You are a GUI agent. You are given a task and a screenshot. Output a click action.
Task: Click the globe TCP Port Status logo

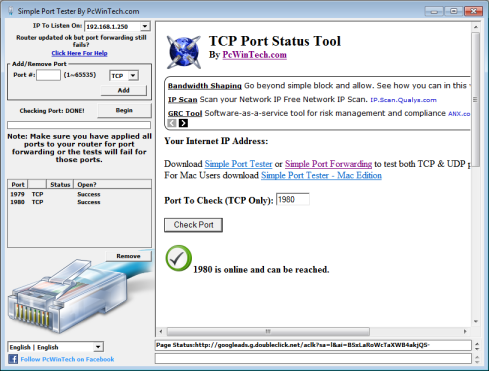184,52
